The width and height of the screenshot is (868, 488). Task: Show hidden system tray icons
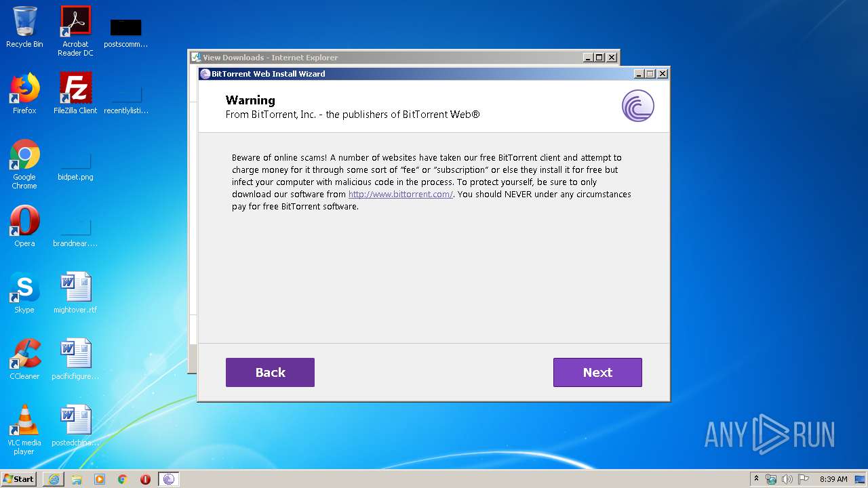756,479
